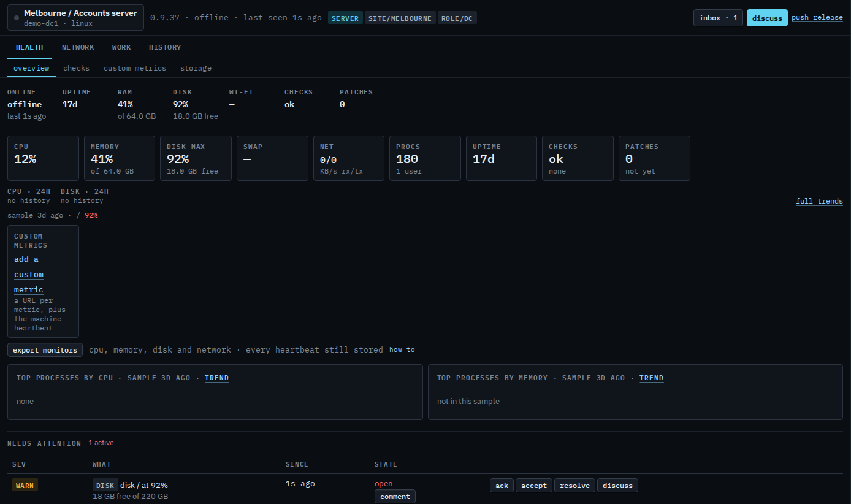Click the DISK label in alert row
This screenshot has height=504, width=851.
point(105,486)
